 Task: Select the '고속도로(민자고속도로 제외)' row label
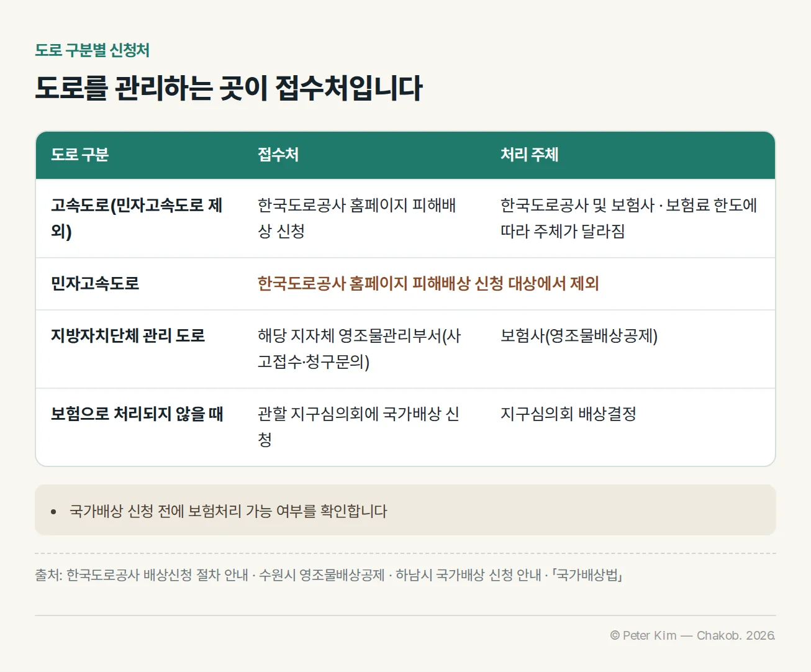pos(137,218)
